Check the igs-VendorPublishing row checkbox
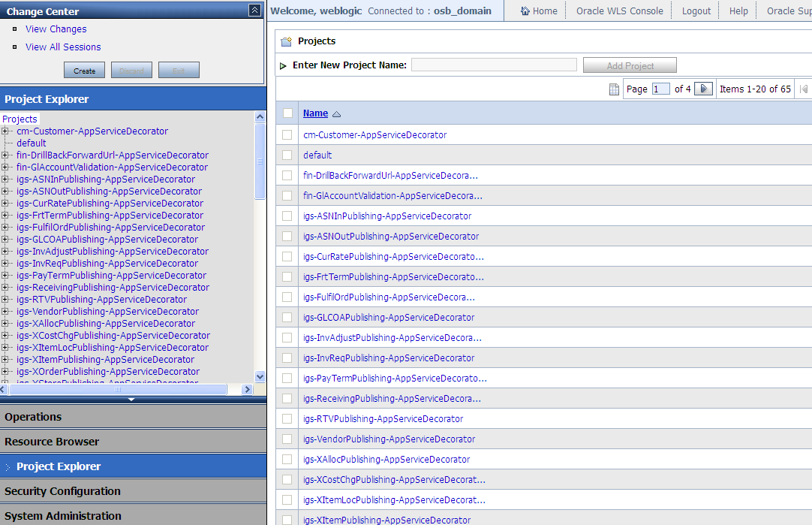Viewport: 812px width, 525px height. [287, 439]
